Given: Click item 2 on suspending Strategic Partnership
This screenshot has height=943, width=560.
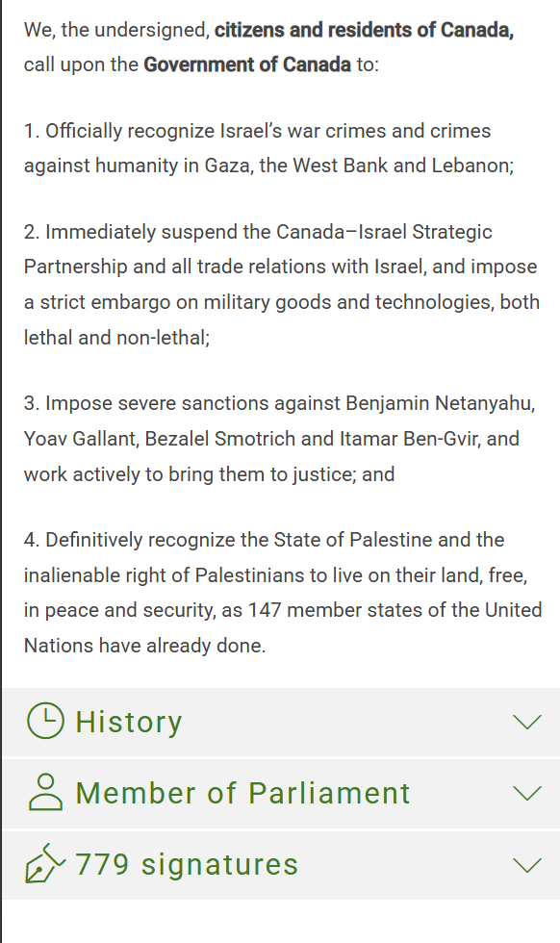Looking at the screenshot, I should click(x=282, y=285).
